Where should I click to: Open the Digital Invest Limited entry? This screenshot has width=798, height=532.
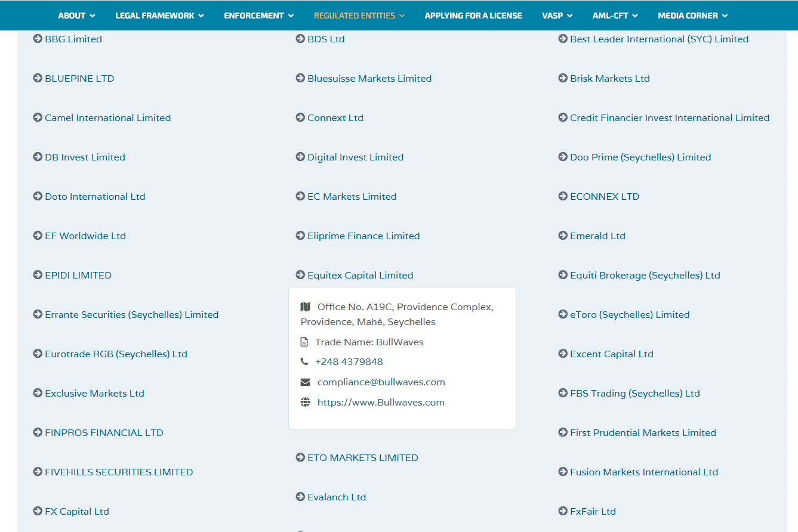[356, 157]
